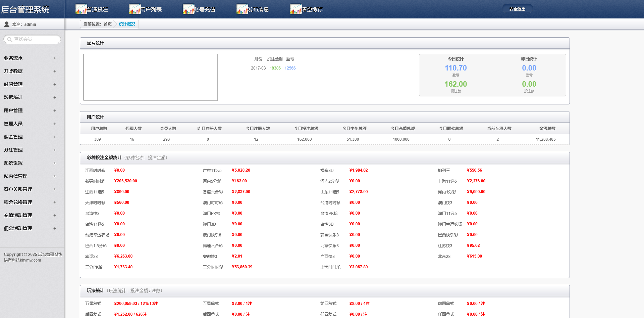The image size is (644, 318).
Task: Click the chart icon beside 发布消息
Action: coord(242,9)
